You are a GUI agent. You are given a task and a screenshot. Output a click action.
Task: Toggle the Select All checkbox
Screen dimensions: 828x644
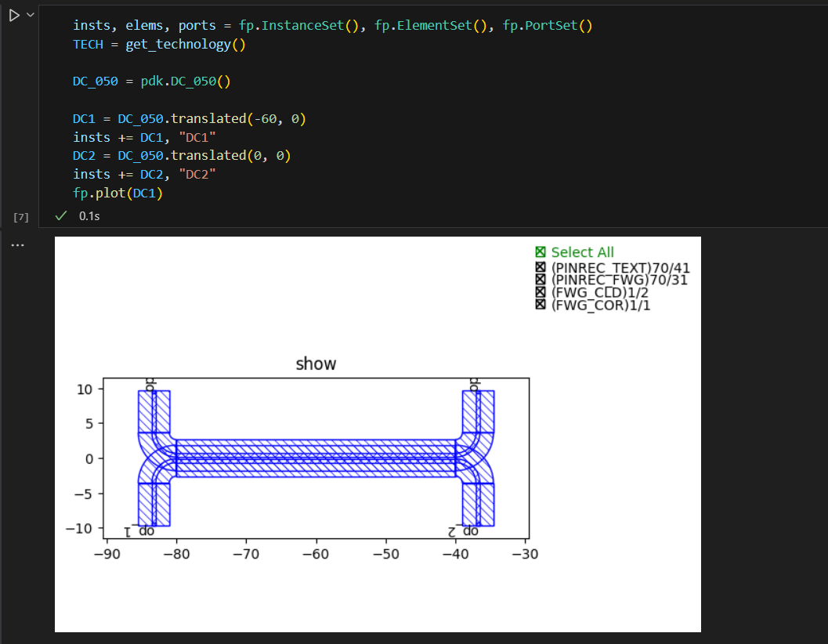coord(541,252)
